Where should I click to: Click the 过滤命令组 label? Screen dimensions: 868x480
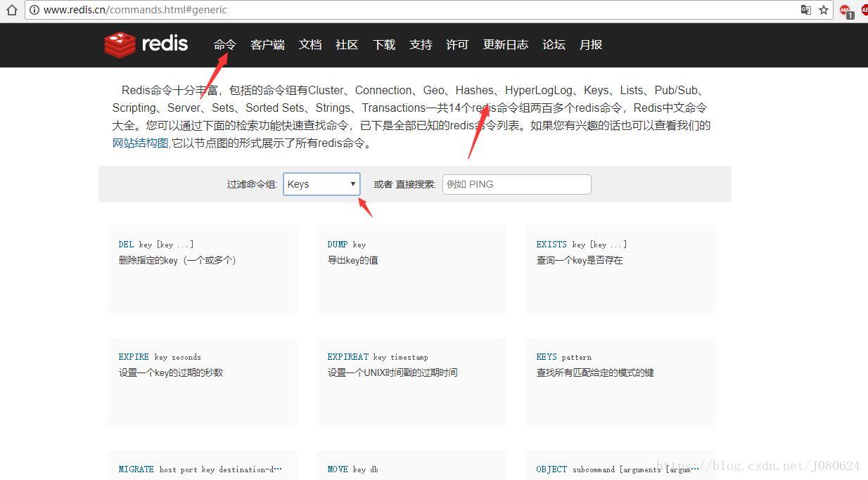(252, 184)
